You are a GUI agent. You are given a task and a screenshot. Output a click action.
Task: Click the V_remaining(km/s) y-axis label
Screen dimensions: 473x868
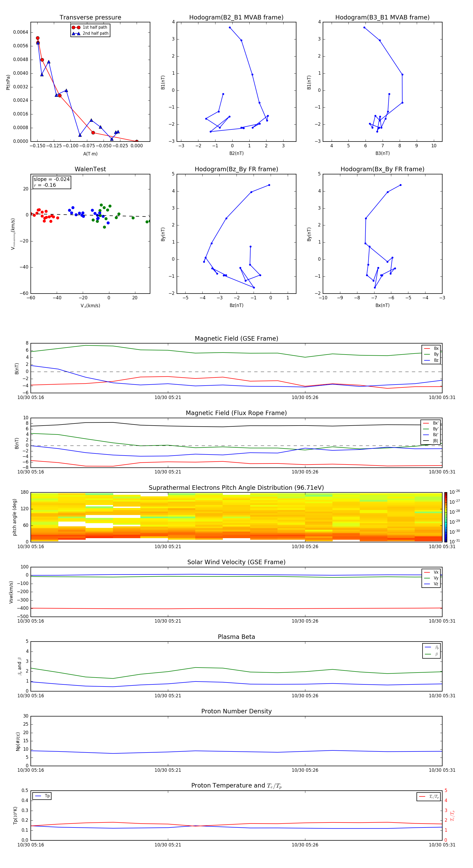click(x=13, y=234)
